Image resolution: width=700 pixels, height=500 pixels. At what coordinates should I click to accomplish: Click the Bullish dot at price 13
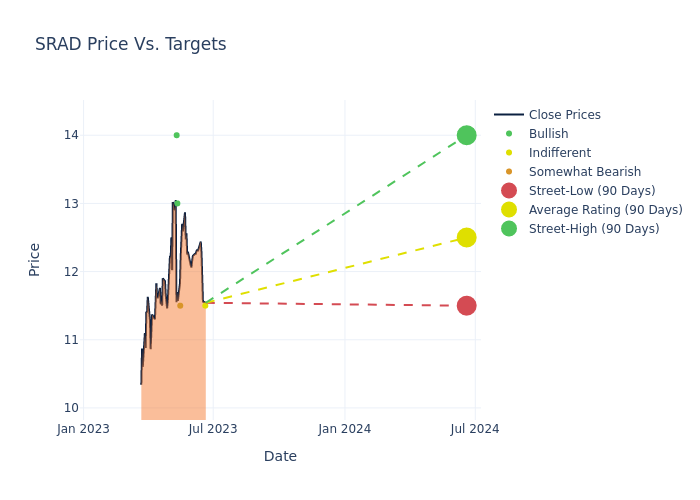click(x=177, y=203)
